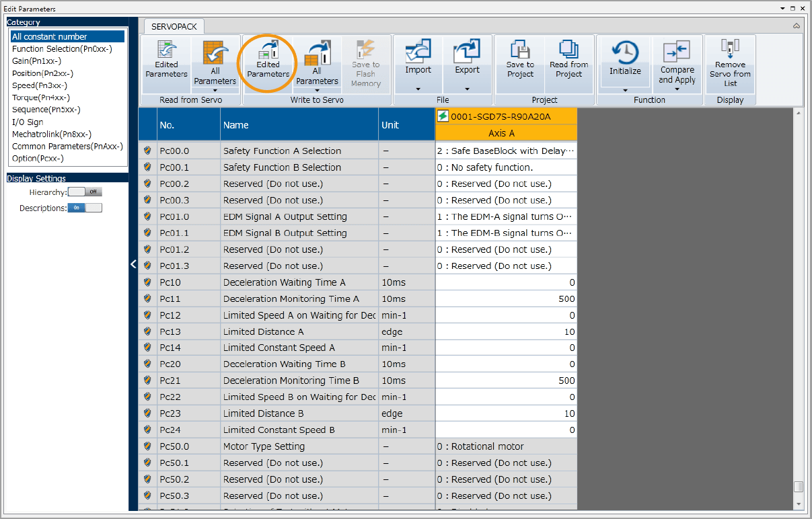Collapse the left category panel arrow
This screenshot has height=519, width=812.
click(133, 264)
